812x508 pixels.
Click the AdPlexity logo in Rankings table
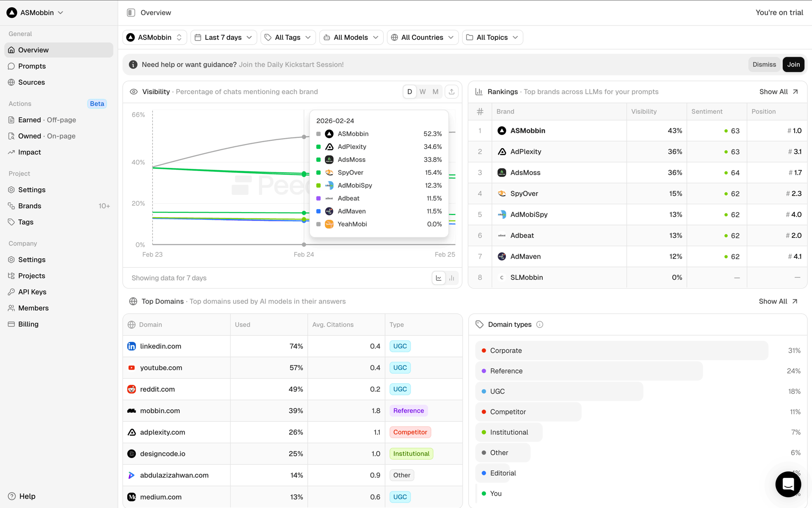point(502,152)
